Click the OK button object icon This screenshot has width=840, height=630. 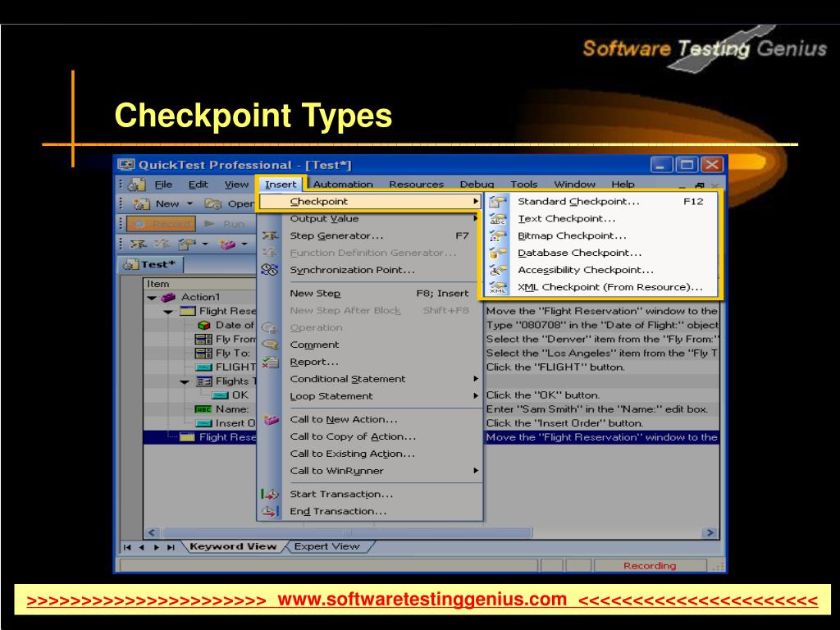[220, 395]
